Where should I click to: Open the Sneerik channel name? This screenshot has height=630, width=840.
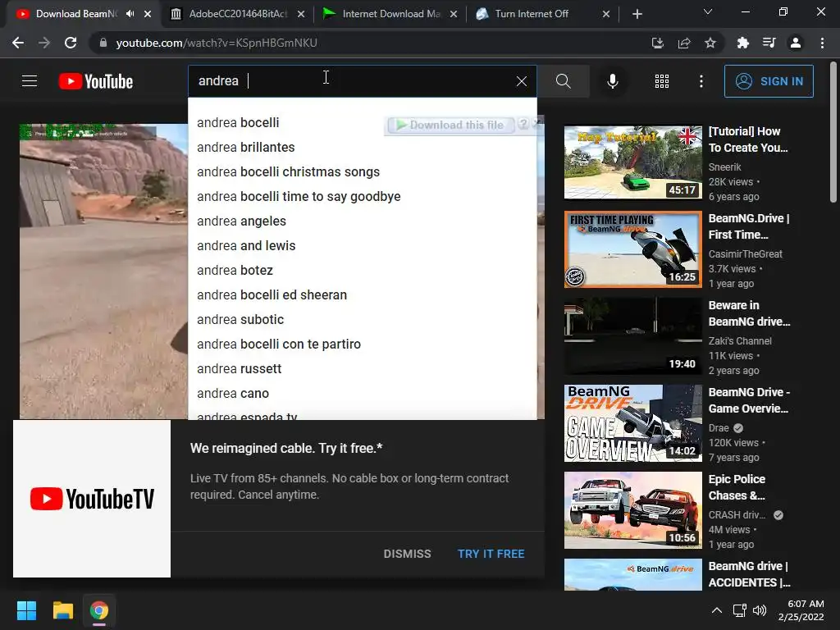point(724,167)
